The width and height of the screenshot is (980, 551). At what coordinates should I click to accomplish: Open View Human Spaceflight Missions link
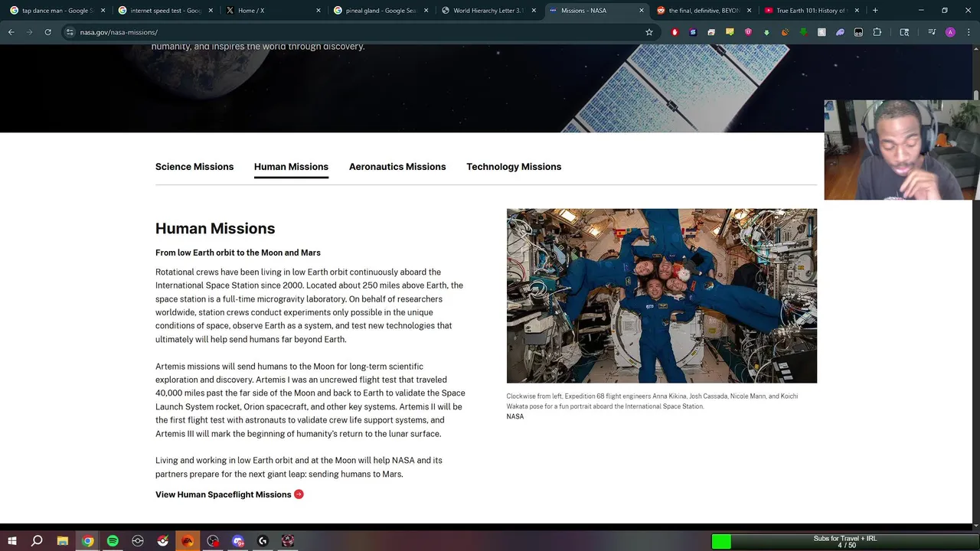click(224, 494)
